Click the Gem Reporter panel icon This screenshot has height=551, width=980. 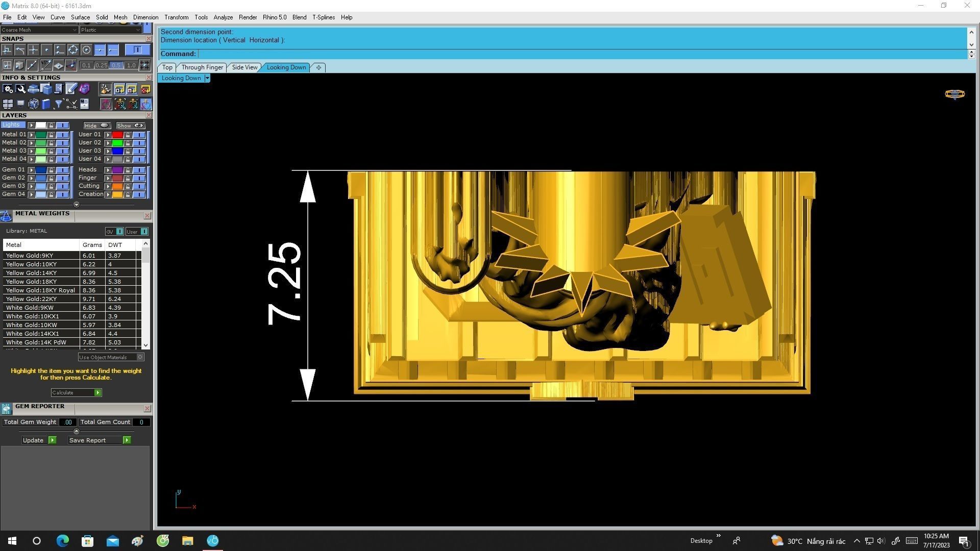(x=6, y=409)
